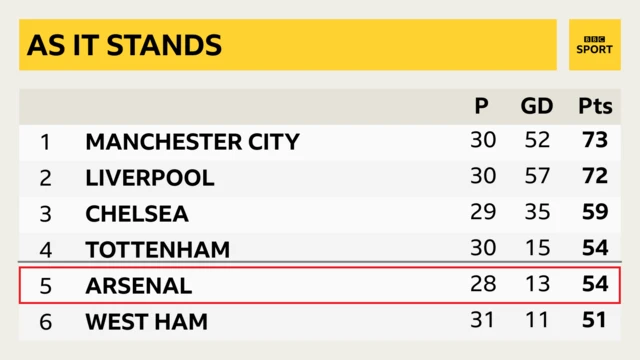This screenshot has height=360, width=640.
Task: Click the Tottenham team name
Action: point(158,249)
